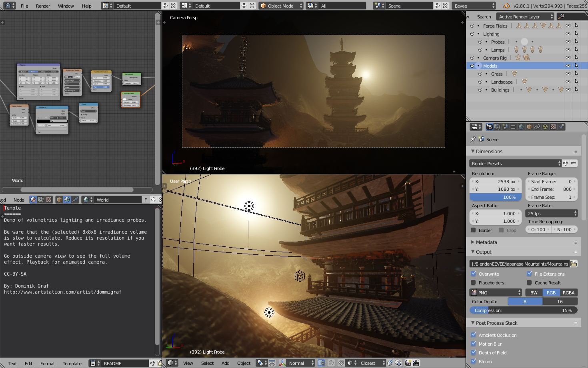This screenshot has height=368, width=588.
Task: Select RGBA color mode button
Action: coord(568,292)
